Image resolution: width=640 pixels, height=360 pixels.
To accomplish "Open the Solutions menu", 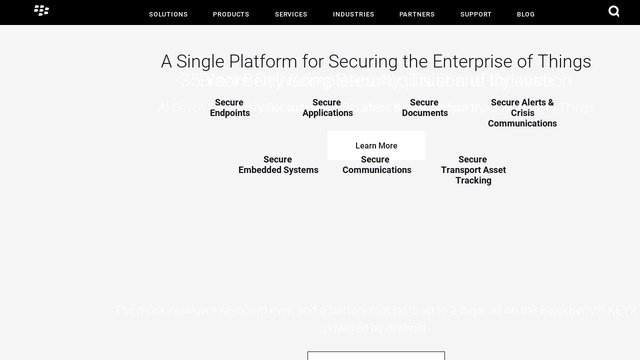I will pos(168,14).
